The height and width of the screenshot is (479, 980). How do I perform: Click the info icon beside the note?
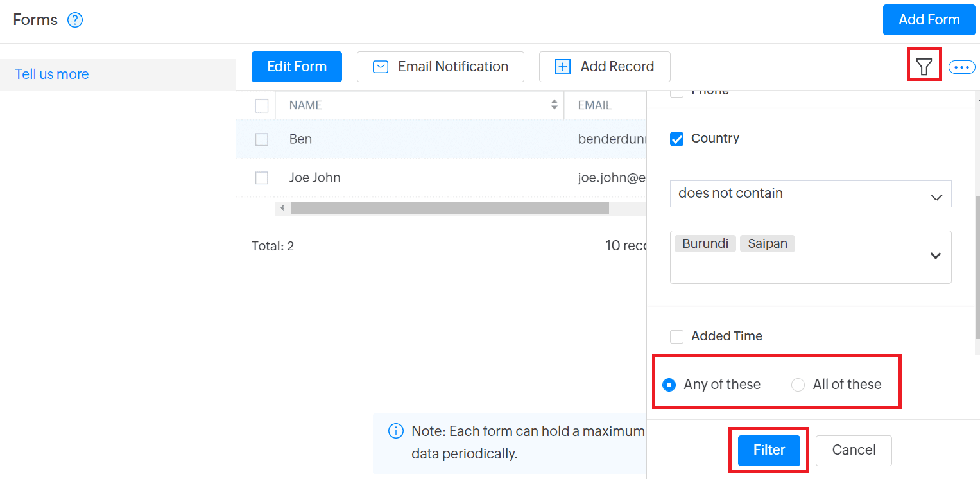coord(396,431)
